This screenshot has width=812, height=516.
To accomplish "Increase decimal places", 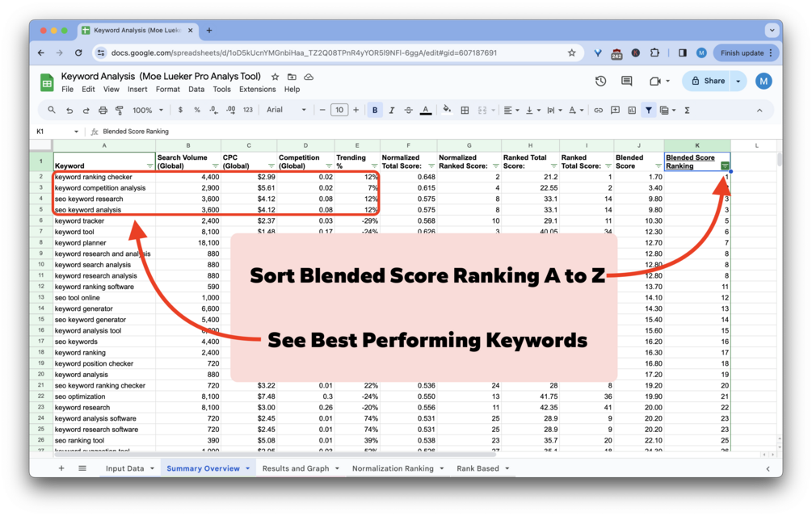I will coord(230,111).
